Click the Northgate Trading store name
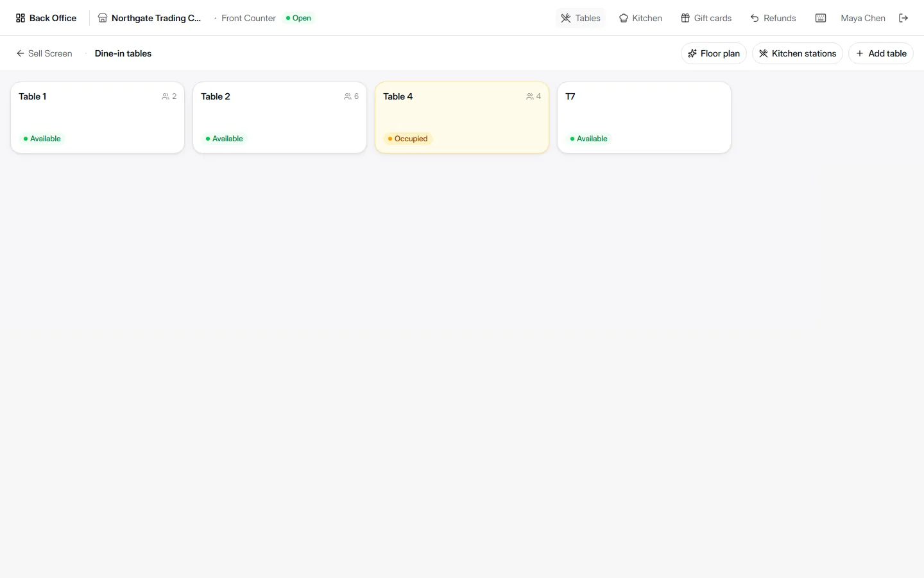The image size is (924, 578). tap(156, 18)
